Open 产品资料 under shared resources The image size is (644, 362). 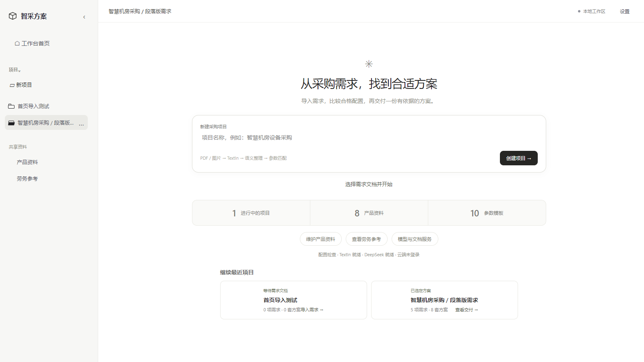click(x=27, y=162)
